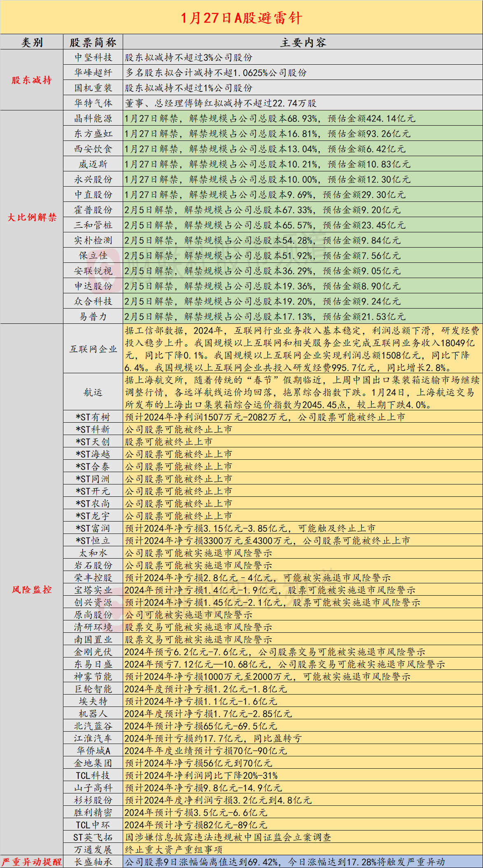The image size is (483, 868).
Task: Select the *ST天创 stock name cell
Action: [93, 442]
